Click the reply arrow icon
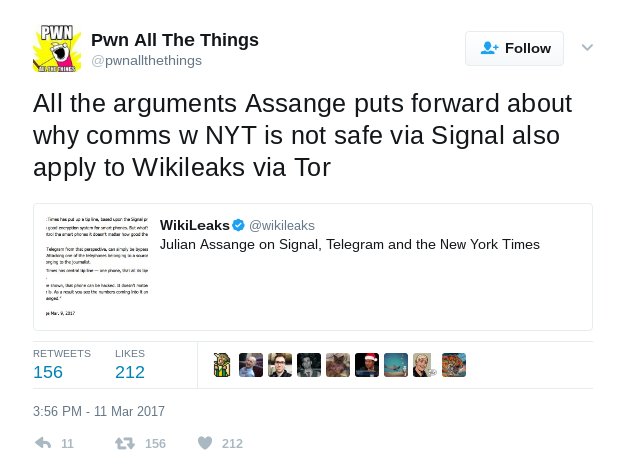 (x=43, y=443)
